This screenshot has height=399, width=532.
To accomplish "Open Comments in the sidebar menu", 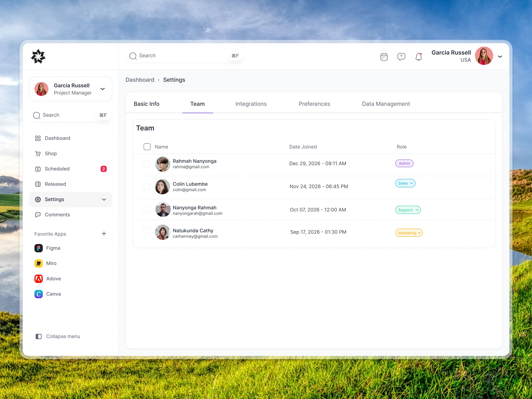I will [x=70, y=215].
